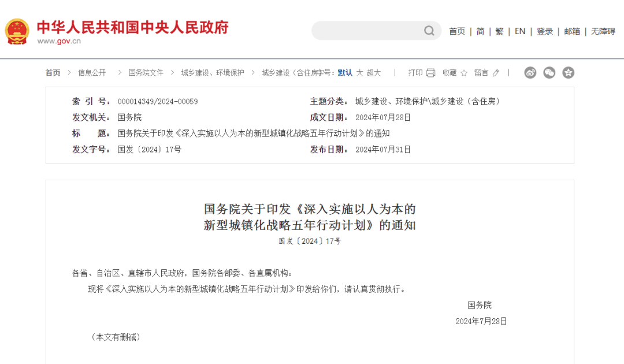This screenshot has height=364, width=624.
Task: Go to 国务院文件 in the breadcrumb
Action: [x=146, y=73]
